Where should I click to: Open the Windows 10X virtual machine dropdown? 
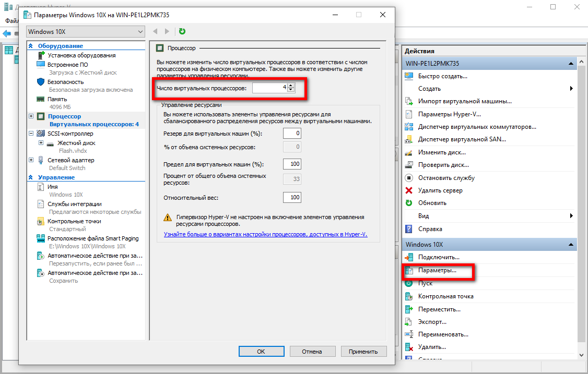[x=86, y=31]
